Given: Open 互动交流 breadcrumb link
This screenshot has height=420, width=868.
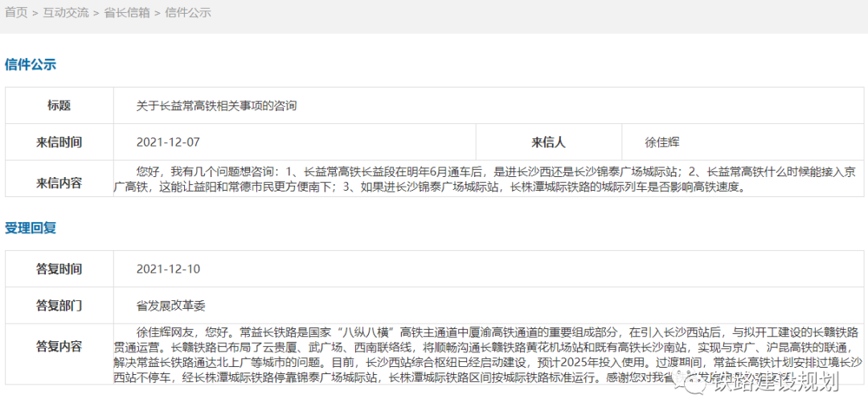Looking at the screenshot, I should coord(66,13).
